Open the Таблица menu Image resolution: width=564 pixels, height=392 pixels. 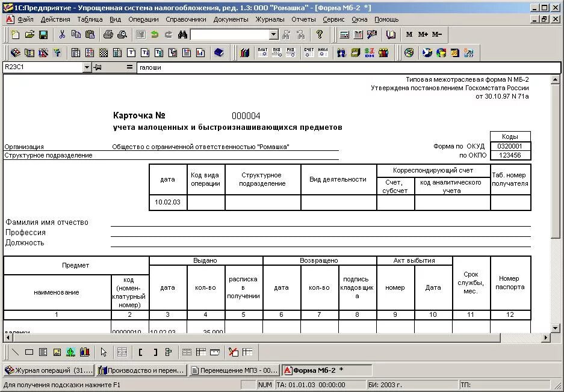coord(90,19)
